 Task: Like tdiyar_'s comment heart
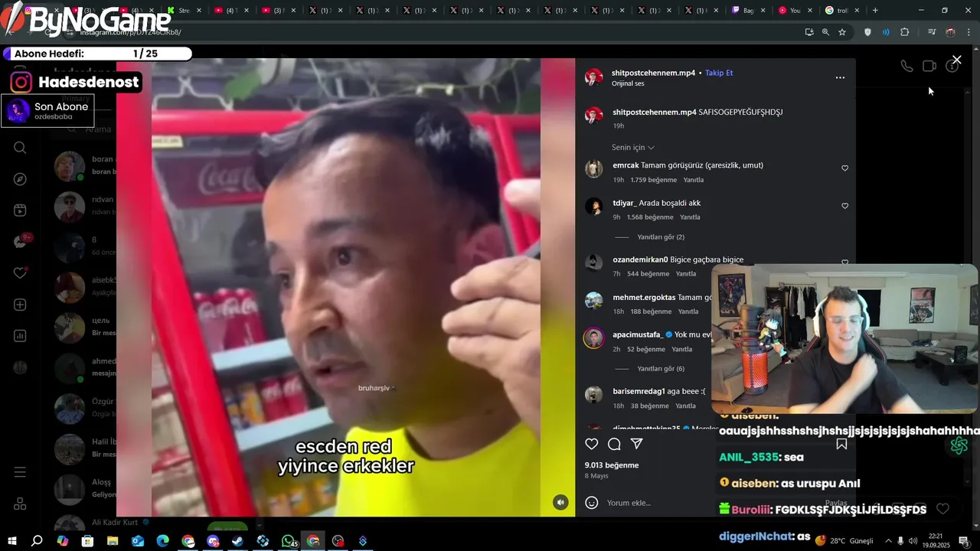[x=845, y=206]
